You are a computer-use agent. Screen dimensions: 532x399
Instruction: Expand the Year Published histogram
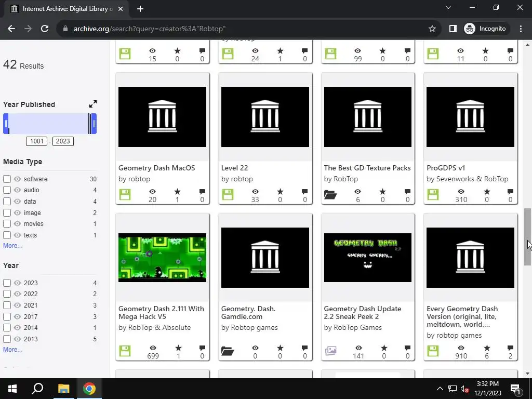(x=92, y=104)
